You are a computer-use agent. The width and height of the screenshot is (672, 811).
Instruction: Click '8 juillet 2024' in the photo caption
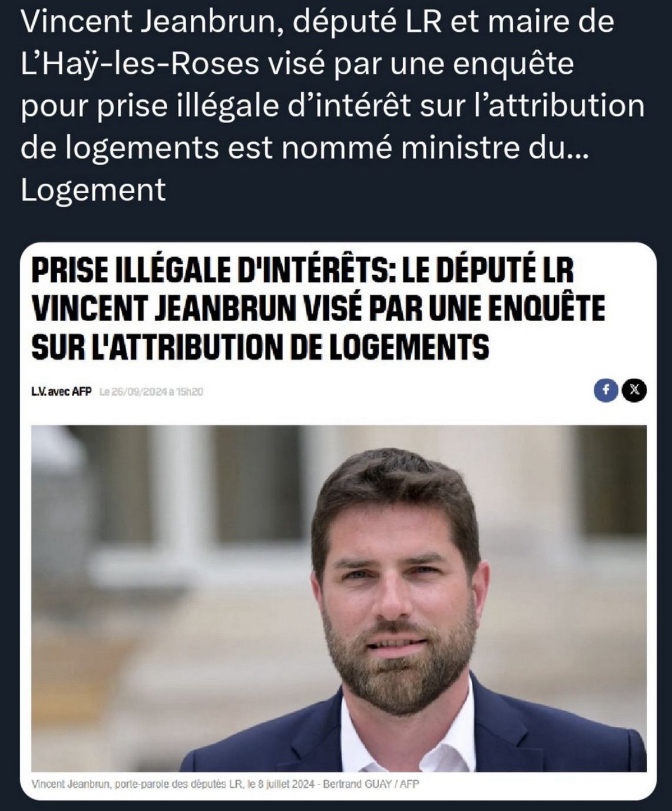click(282, 784)
